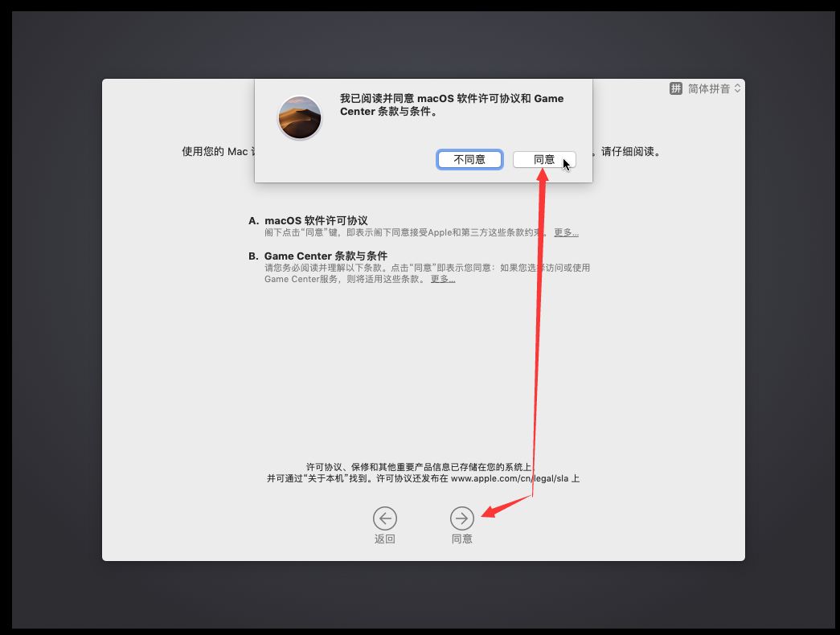
Task: Click the 同意 button in the dialog
Action: click(x=544, y=160)
